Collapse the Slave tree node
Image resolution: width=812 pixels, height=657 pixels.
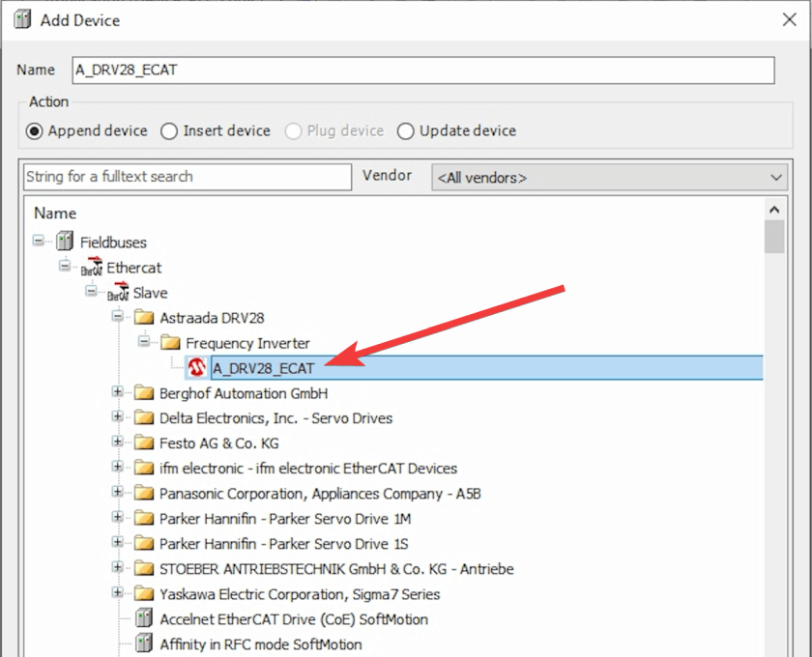pos(91,291)
